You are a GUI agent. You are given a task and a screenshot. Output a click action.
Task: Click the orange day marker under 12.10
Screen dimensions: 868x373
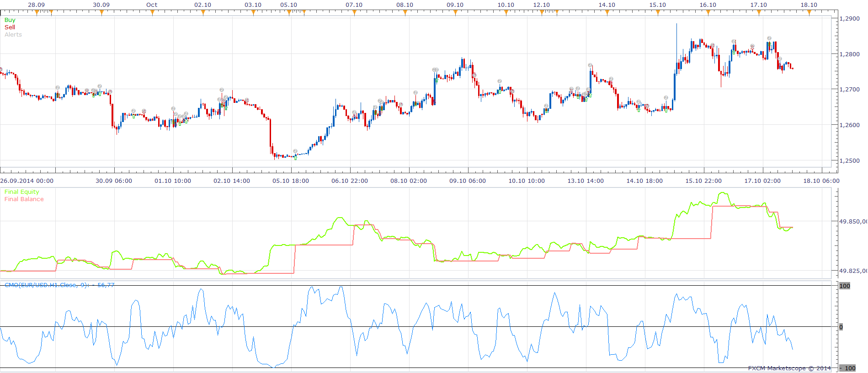coord(542,13)
